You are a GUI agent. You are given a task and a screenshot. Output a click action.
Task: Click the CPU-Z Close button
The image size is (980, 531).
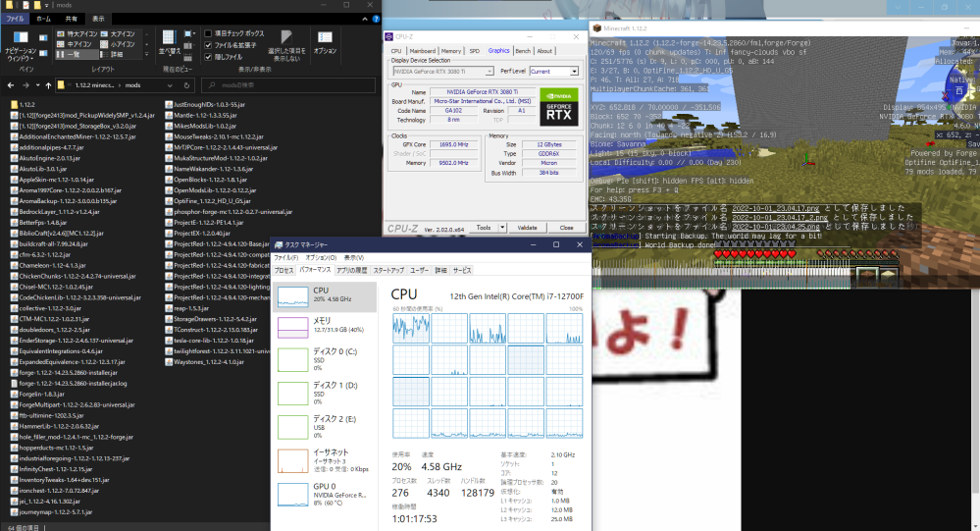click(566, 228)
